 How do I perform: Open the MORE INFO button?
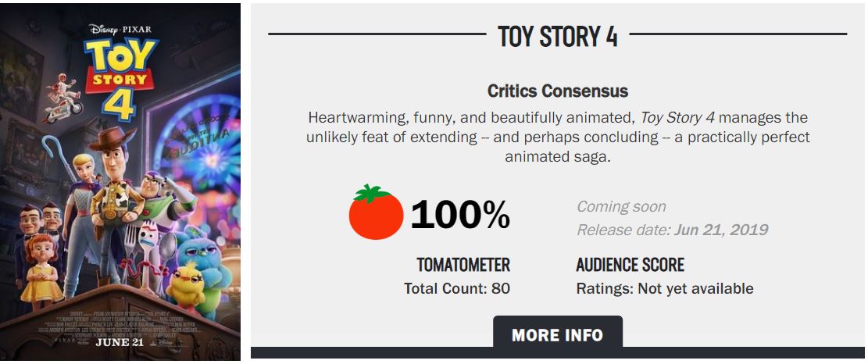pyautogui.click(x=557, y=334)
